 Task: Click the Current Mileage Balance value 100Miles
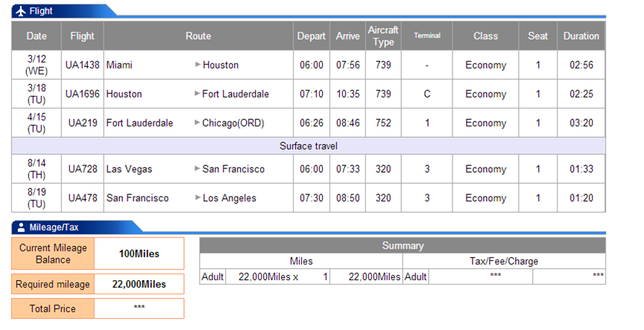(x=139, y=254)
